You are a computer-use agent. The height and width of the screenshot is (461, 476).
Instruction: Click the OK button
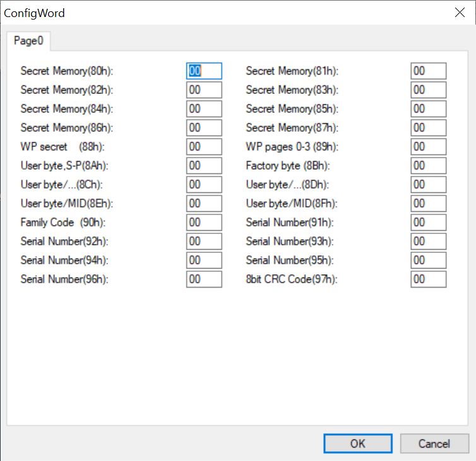(357, 443)
